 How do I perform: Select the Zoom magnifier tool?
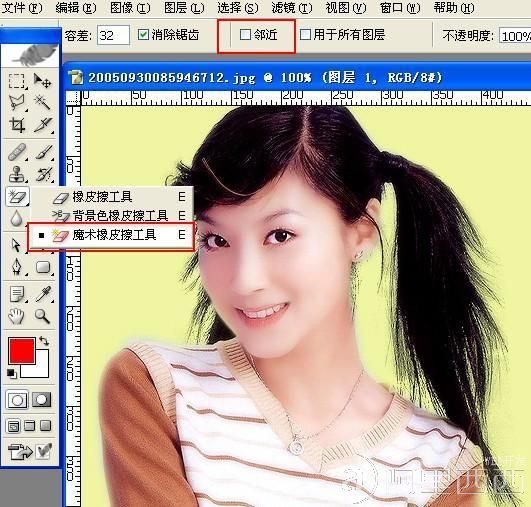[42, 316]
